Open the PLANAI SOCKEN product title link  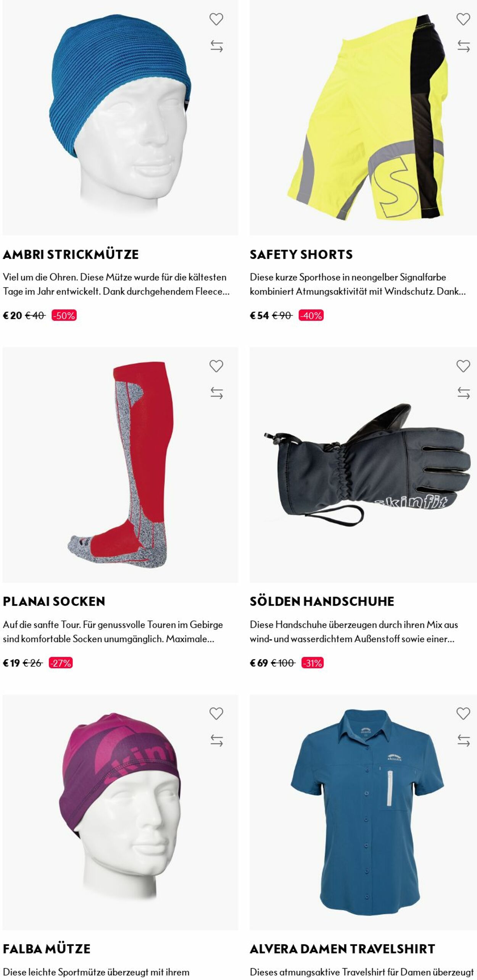click(x=54, y=601)
